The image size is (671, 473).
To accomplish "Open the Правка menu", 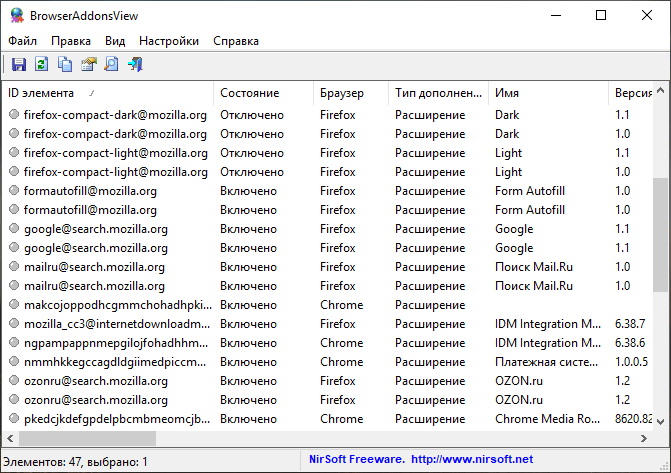I will coord(71,41).
